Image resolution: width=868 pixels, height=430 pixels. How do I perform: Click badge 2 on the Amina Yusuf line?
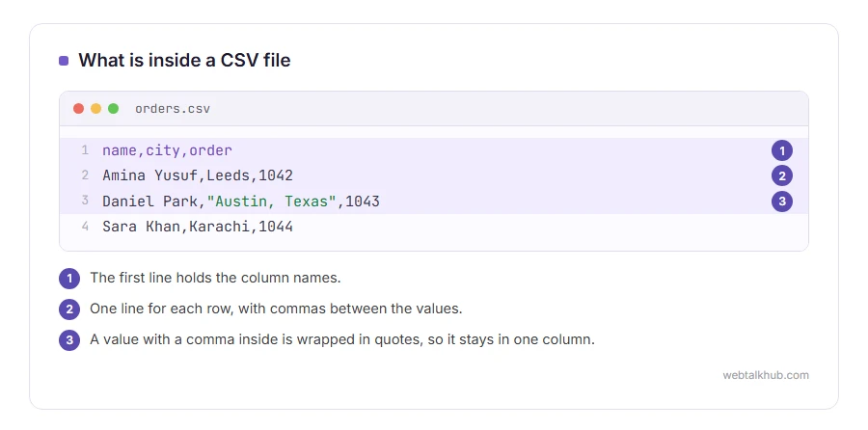[x=782, y=176]
